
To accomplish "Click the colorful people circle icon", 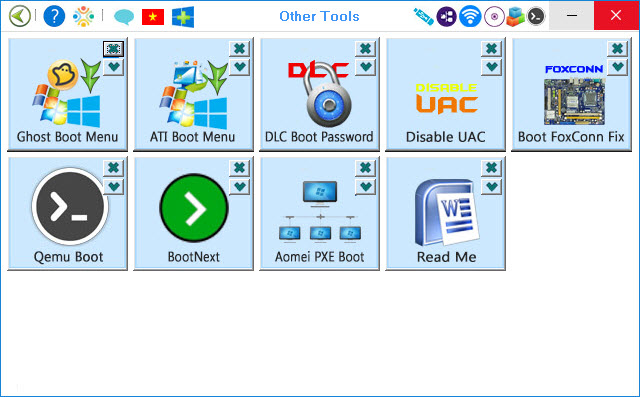I will point(83,16).
